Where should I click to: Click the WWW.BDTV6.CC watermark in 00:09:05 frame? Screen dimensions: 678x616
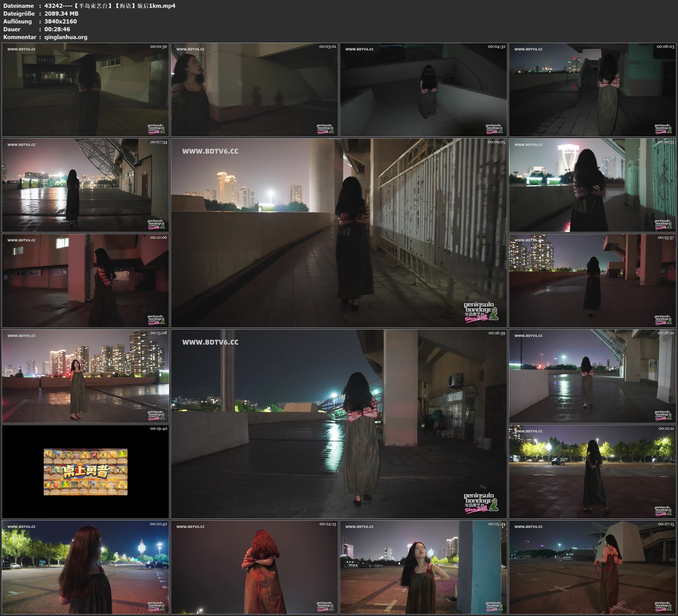coord(210,151)
